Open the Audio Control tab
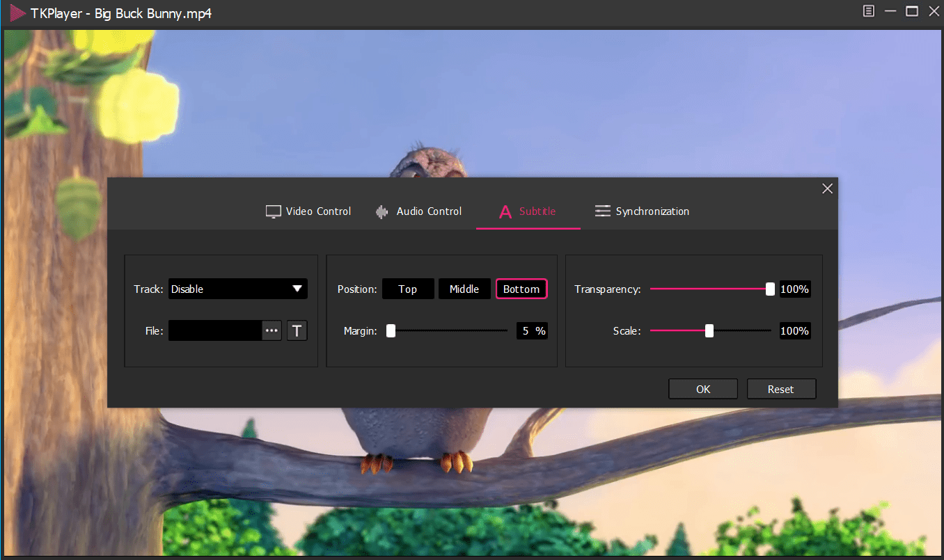This screenshot has width=944, height=560. click(x=418, y=211)
